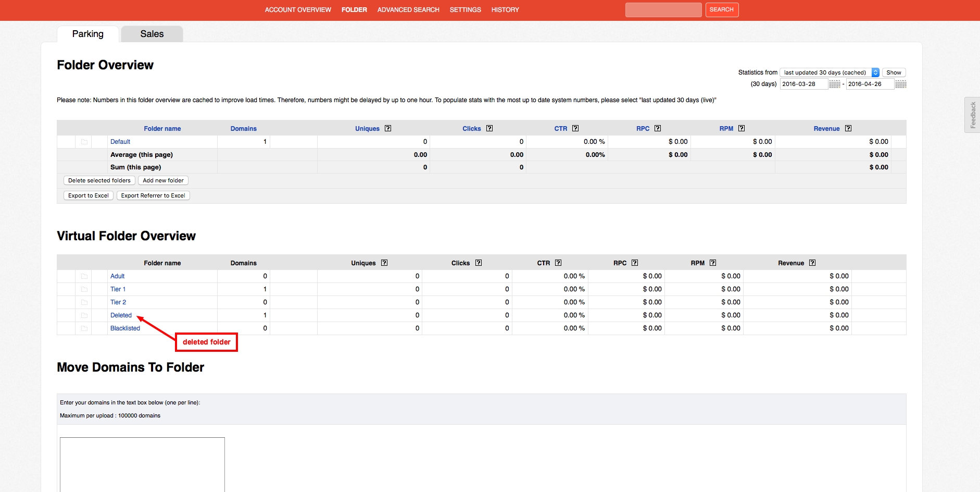Open the end date calendar picker icon
This screenshot has width=980, height=492.
click(900, 84)
